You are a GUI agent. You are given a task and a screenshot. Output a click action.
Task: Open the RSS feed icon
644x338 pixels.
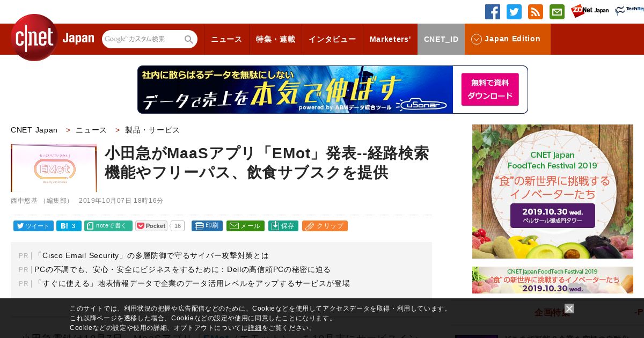click(x=536, y=12)
